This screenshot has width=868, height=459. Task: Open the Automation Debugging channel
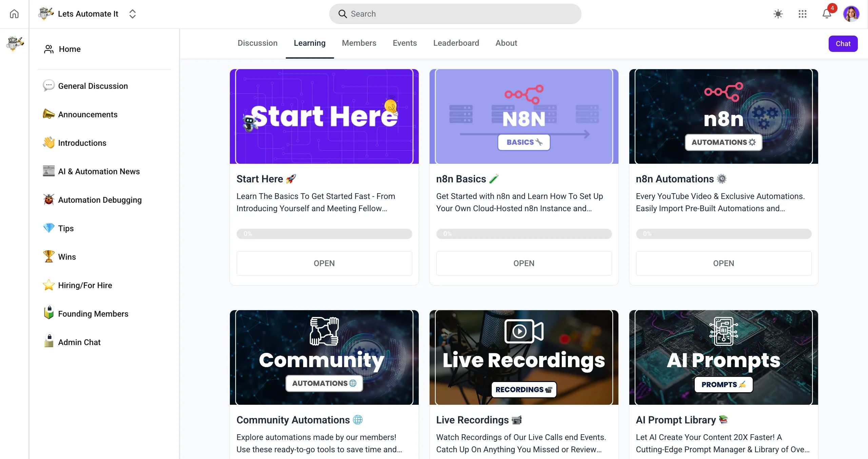(x=100, y=200)
